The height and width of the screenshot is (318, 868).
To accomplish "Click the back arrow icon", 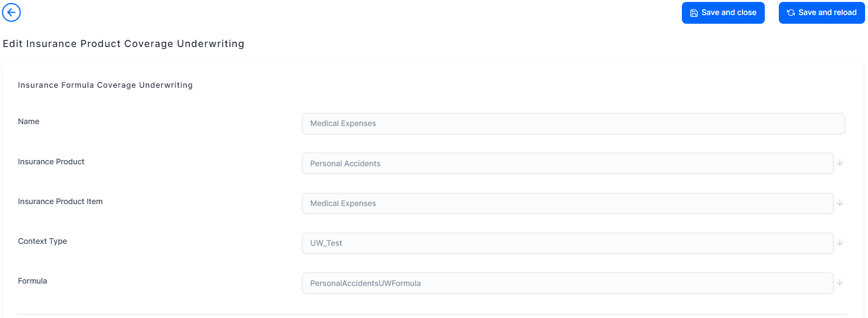I will click(x=11, y=12).
